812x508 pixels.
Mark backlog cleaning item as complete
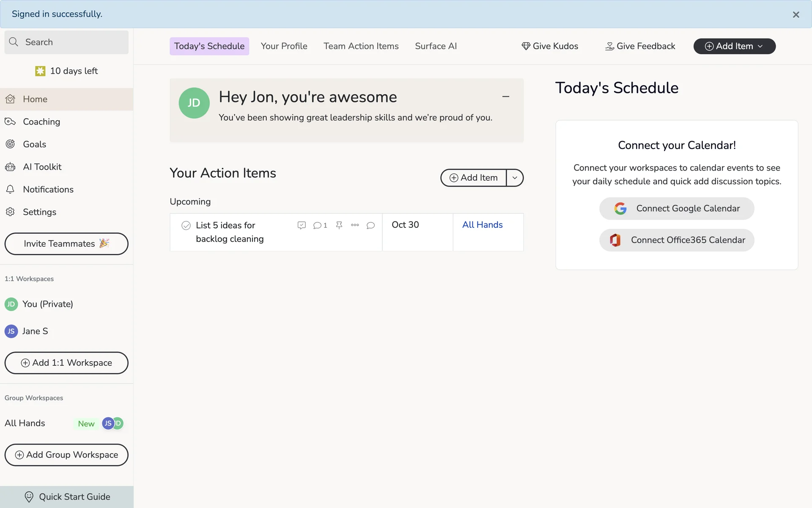186,226
